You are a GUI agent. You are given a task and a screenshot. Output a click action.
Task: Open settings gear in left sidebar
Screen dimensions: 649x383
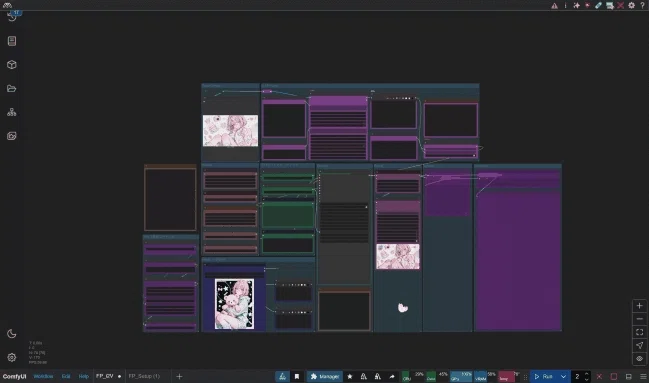click(12, 357)
